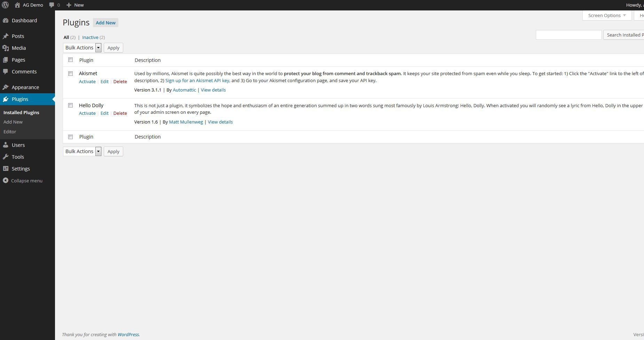Click the plus icon next to New
The height and width of the screenshot is (340, 644).
point(69,5)
